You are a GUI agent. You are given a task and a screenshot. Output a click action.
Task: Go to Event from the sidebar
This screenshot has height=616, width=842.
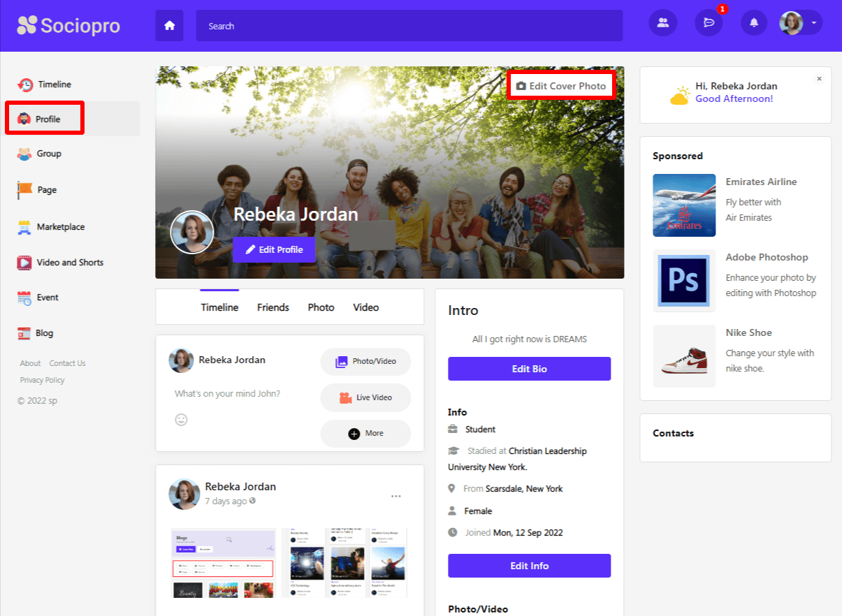click(48, 298)
